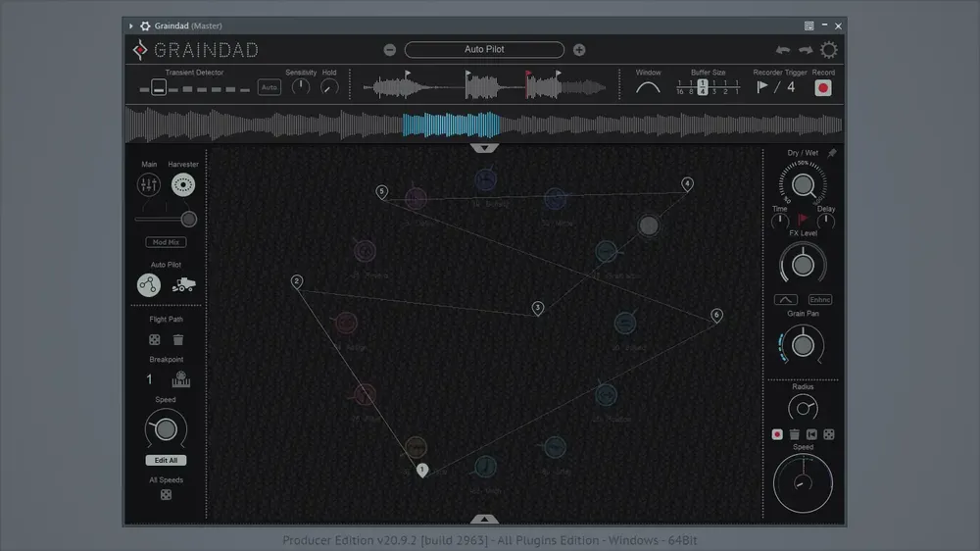Select the highlighted transient detector shape
This screenshot has height=551, width=980.
[x=159, y=87]
